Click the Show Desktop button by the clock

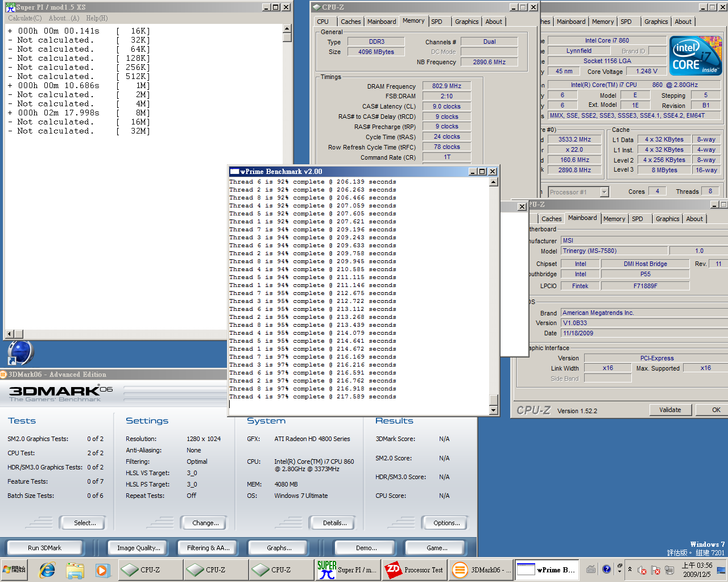pyautogui.click(x=722, y=569)
